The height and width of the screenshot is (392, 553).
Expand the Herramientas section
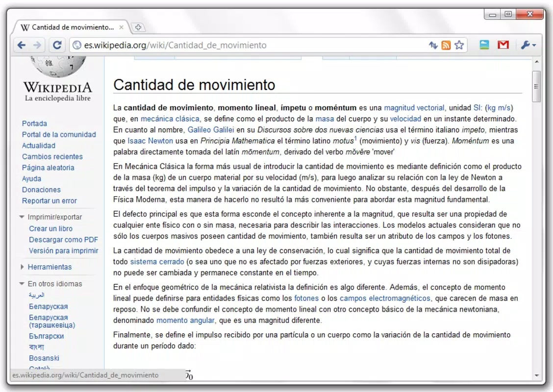tap(46, 267)
